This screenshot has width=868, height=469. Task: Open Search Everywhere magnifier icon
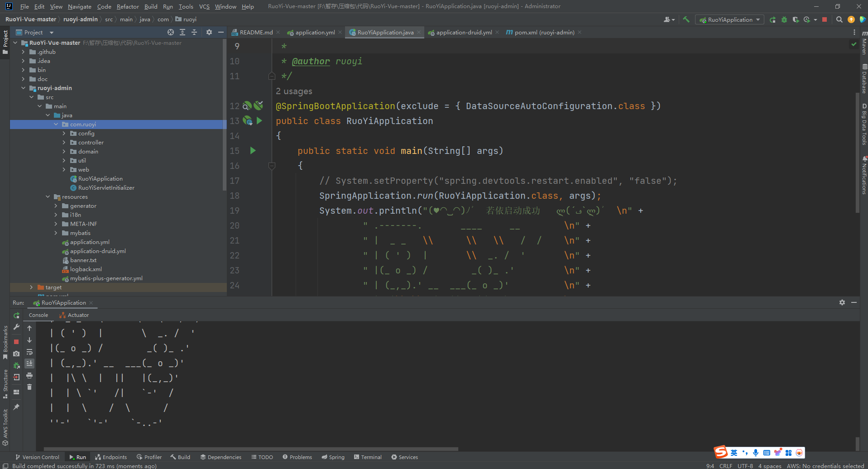pyautogui.click(x=839, y=19)
